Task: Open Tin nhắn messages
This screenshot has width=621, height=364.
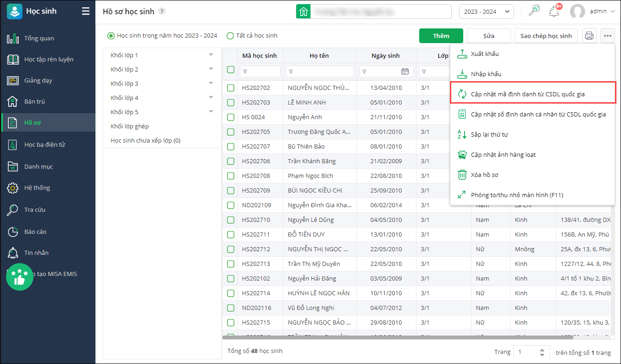Action: (x=48, y=253)
